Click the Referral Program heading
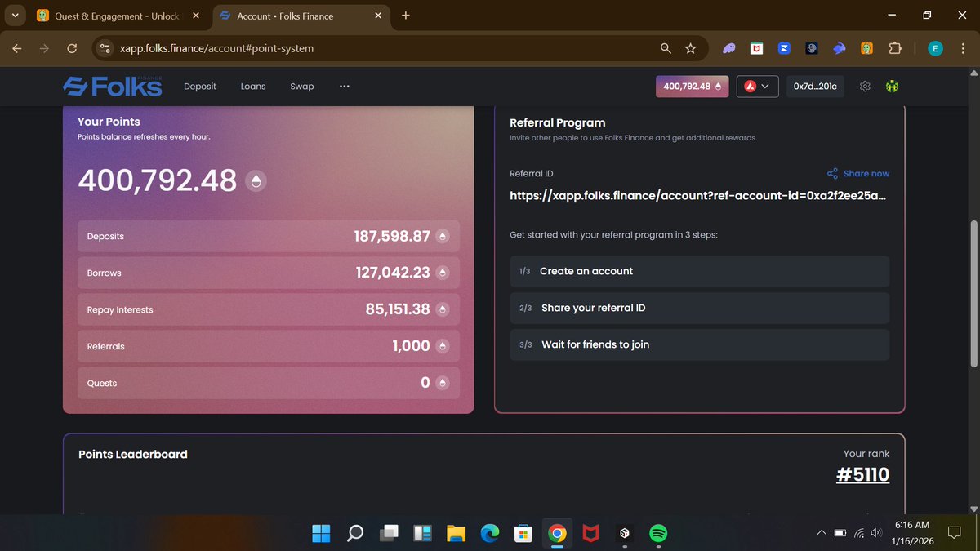 point(558,122)
